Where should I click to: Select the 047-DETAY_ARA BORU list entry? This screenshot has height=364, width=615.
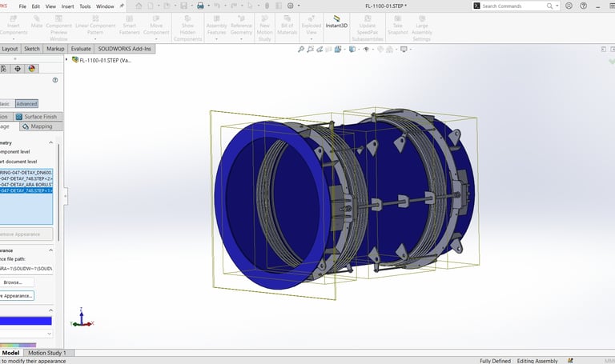pos(26,185)
